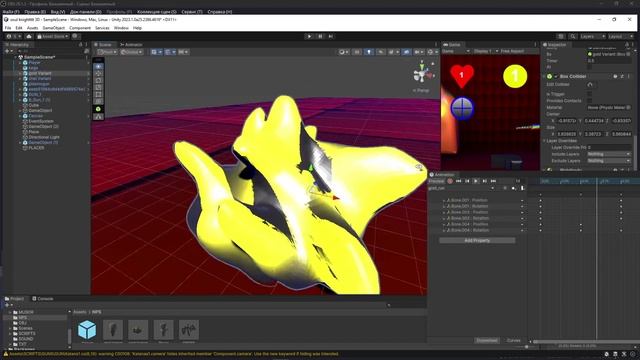Toggle Scene lighting lightbulb button

(369, 52)
